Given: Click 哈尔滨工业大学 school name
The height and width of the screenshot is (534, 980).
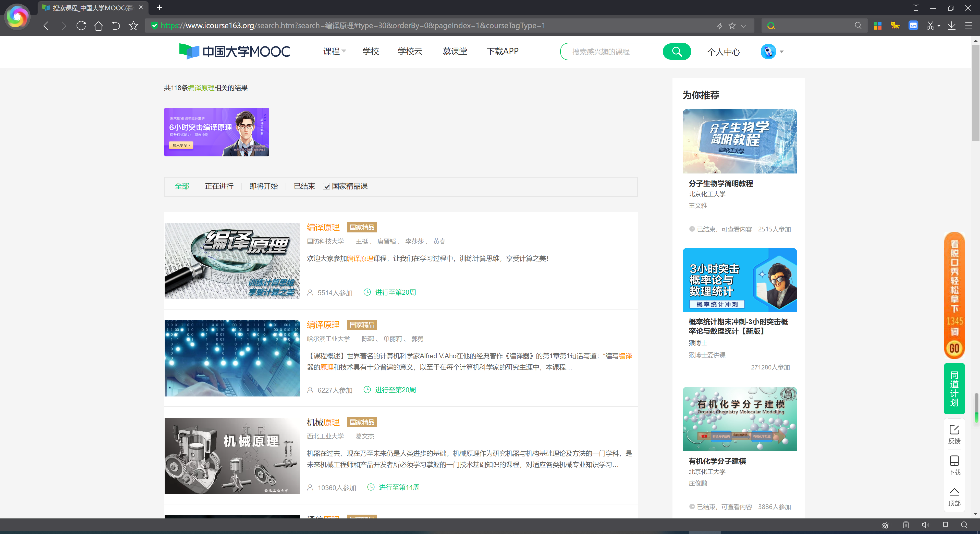Looking at the screenshot, I should (x=328, y=339).
